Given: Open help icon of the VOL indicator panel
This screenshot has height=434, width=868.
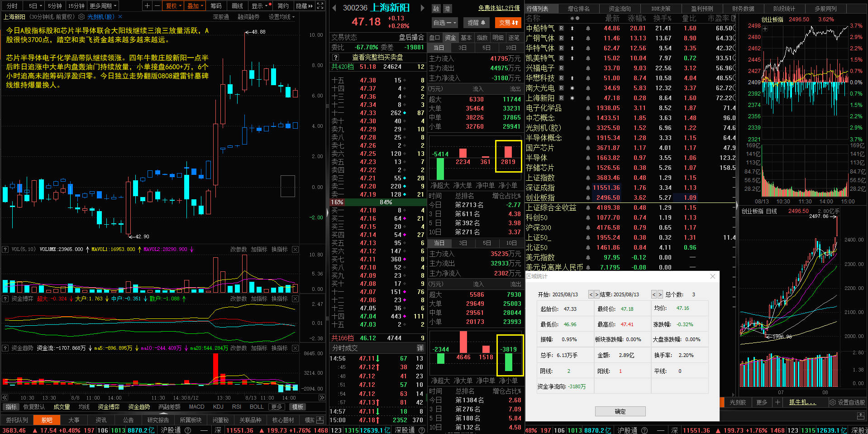Looking at the screenshot, I should [x=5, y=249].
